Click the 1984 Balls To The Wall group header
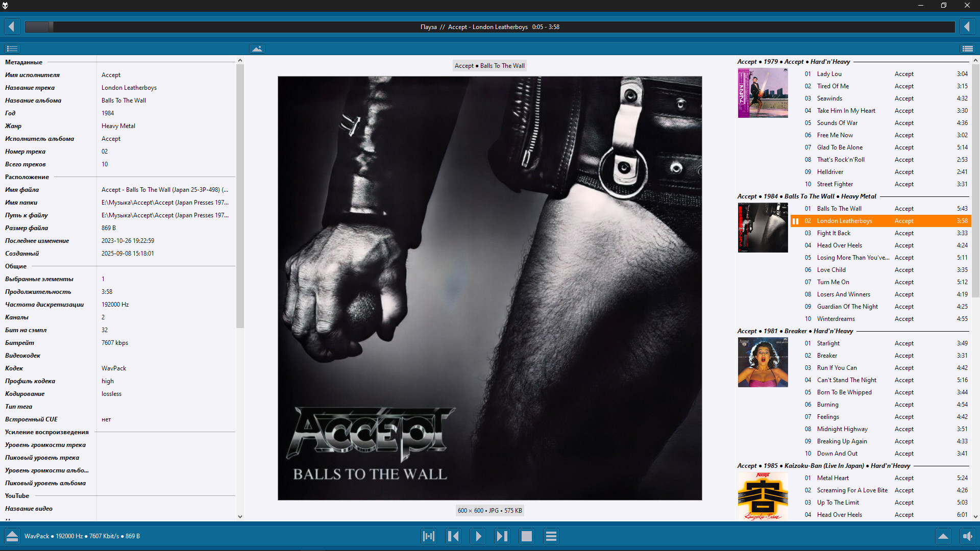Screen dimensions: 980x551 click(x=806, y=196)
